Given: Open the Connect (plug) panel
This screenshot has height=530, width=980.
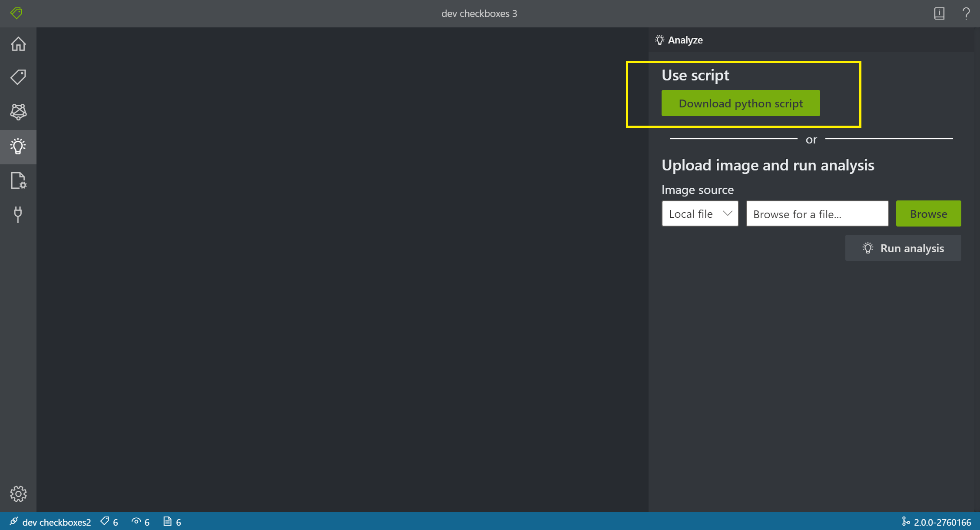Looking at the screenshot, I should pos(18,214).
